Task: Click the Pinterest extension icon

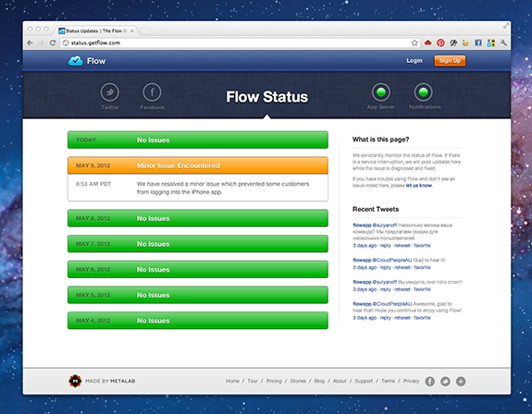Action: (x=440, y=43)
